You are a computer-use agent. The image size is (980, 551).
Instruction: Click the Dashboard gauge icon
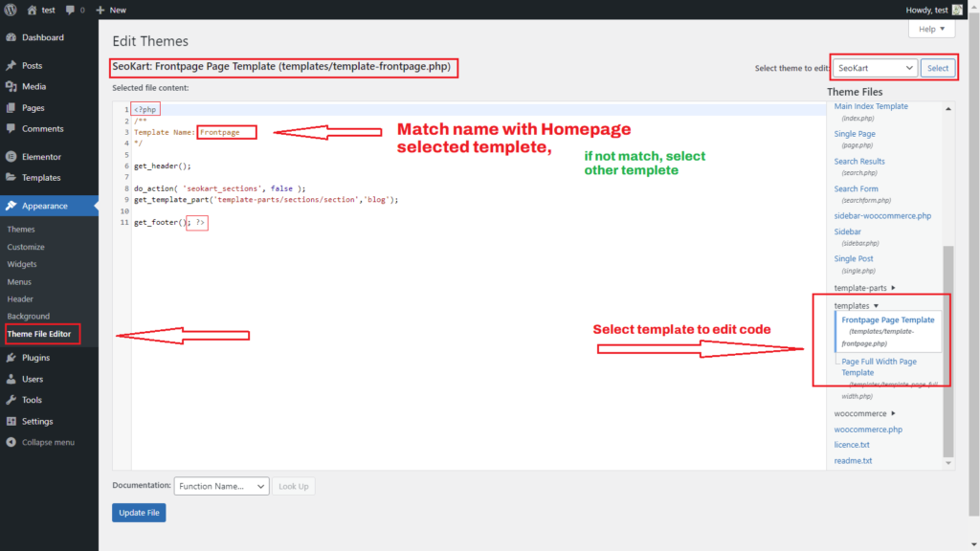click(11, 37)
